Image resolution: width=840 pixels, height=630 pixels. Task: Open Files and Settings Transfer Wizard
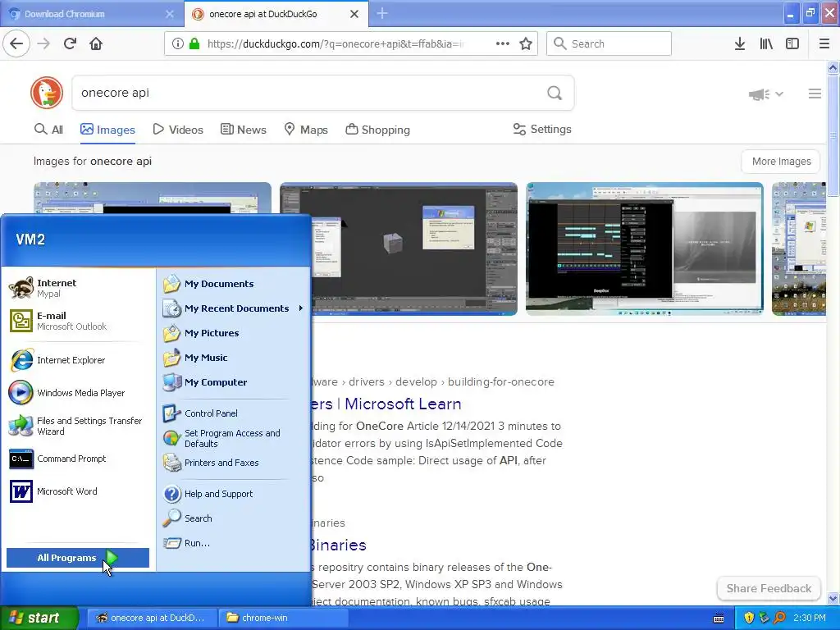click(x=78, y=426)
